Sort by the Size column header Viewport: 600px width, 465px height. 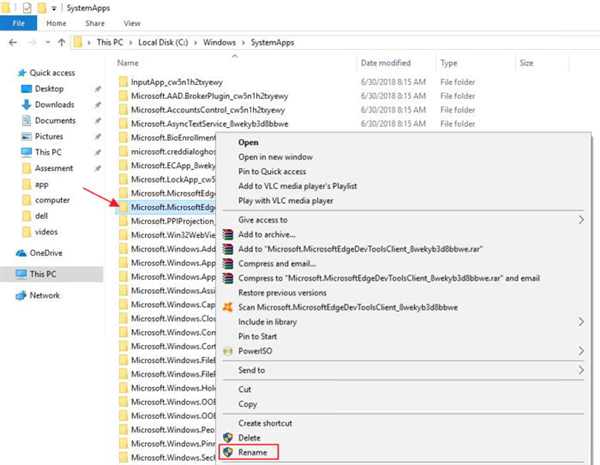click(527, 63)
